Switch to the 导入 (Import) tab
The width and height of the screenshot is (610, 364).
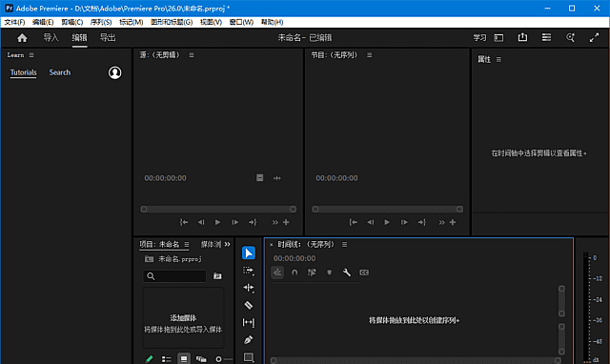pyautogui.click(x=51, y=38)
